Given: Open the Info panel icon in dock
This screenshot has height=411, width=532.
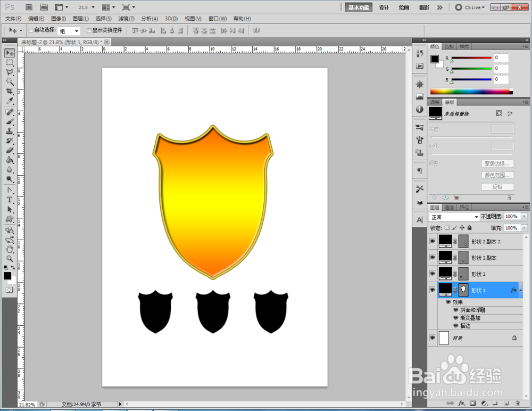Looking at the screenshot, I should coord(420,109).
